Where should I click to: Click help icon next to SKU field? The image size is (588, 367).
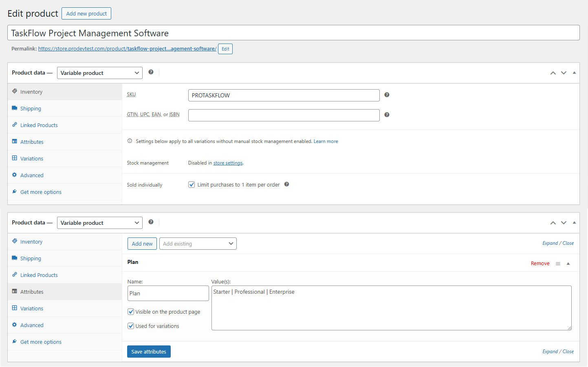[x=387, y=95]
